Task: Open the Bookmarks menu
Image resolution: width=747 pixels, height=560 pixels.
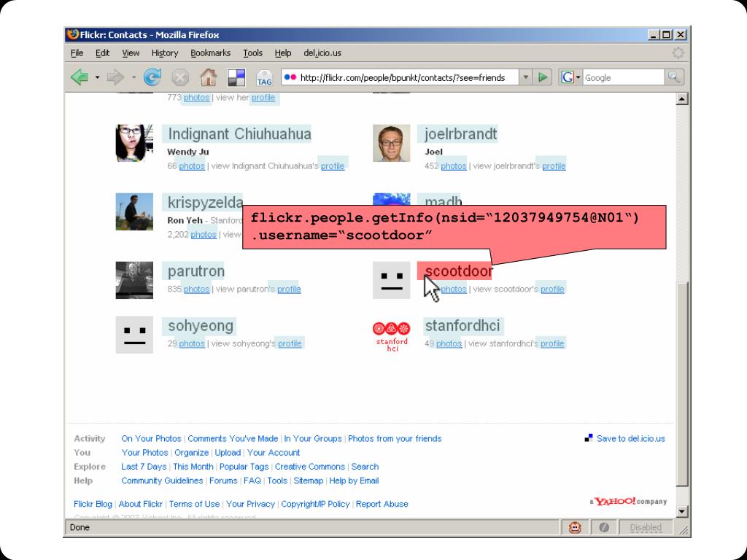Action: (210, 53)
